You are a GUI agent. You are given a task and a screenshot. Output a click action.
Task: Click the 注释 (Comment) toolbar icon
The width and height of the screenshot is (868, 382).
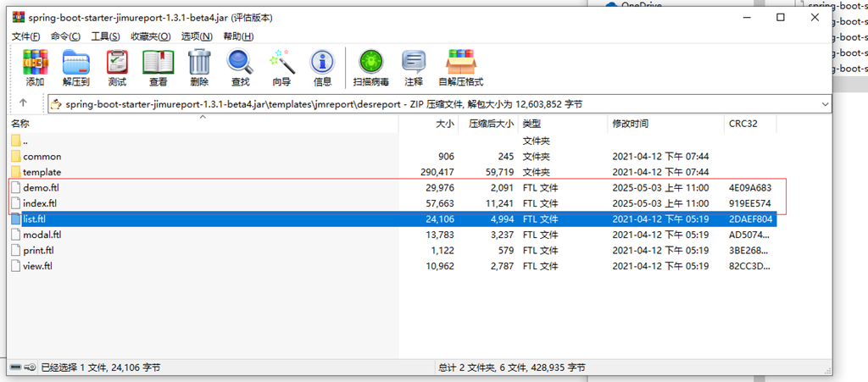tap(414, 62)
